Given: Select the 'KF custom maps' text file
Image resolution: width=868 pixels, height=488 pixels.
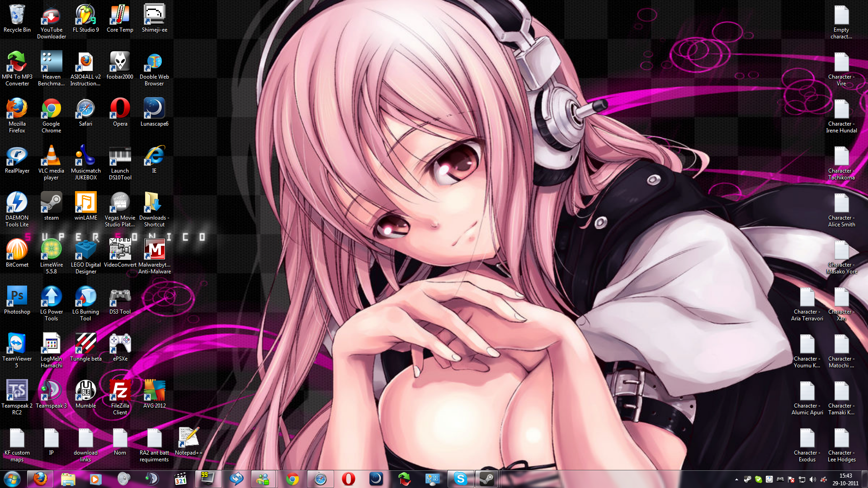Looking at the screenshot, I should [x=17, y=445].
